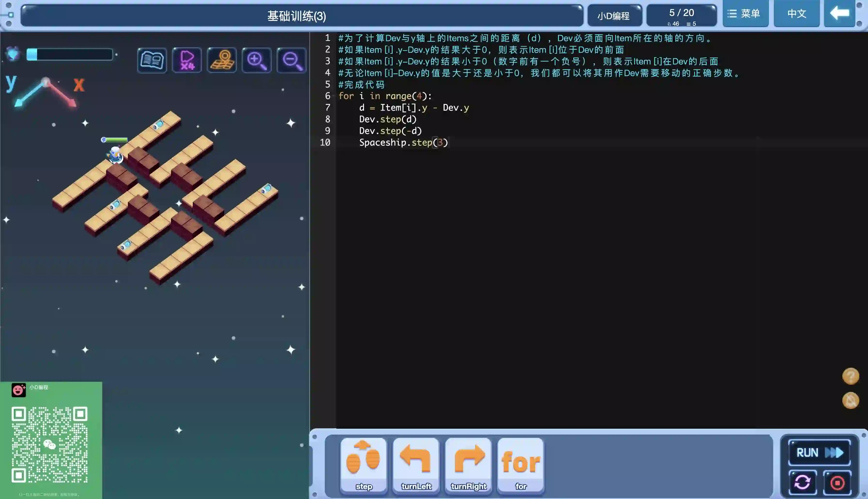Screen dimensions: 868x499
Task: Click the map location grid icon
Action: (222, 60)
